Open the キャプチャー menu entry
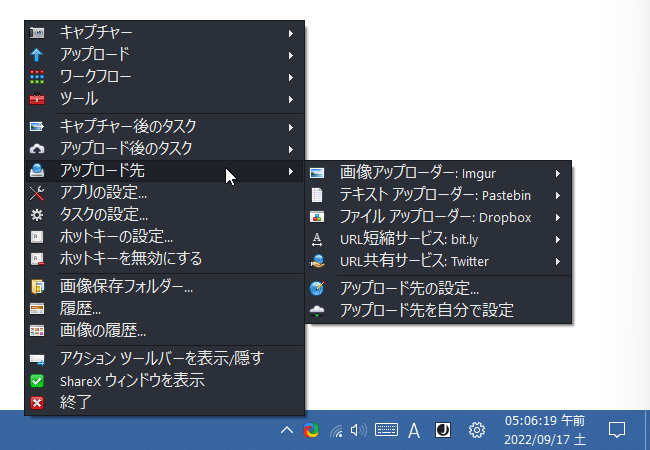 point(165,33)
